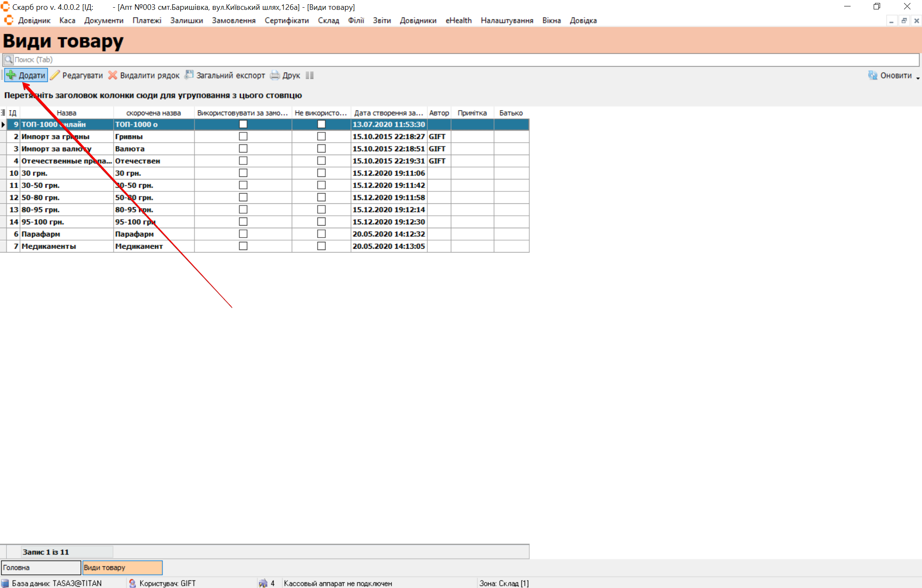Click the red X Видалити рядок icon
The height and width of the screenshot is (588, 922).
(x=112, y=75)
